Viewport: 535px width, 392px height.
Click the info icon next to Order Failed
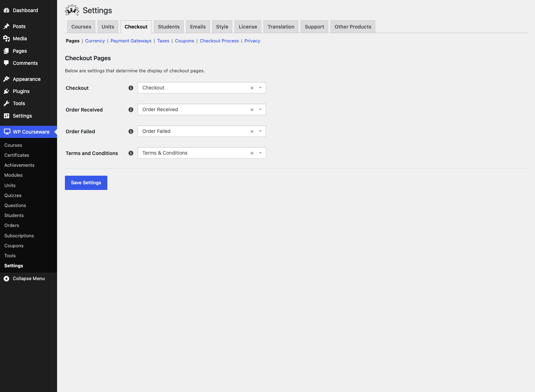pyautogui.click(x=131, y=131)
